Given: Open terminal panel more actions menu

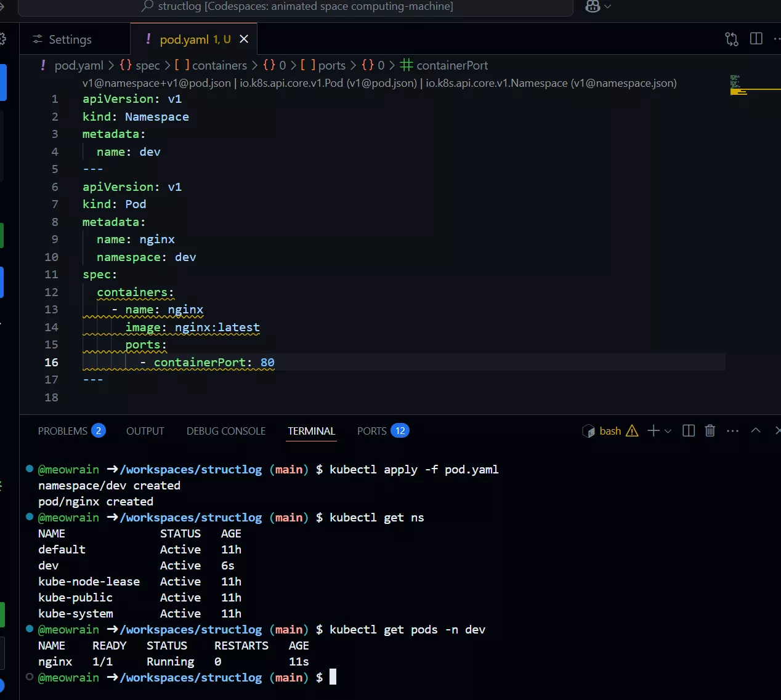Looking at the screenshot, I should click(x=732, y=431).
